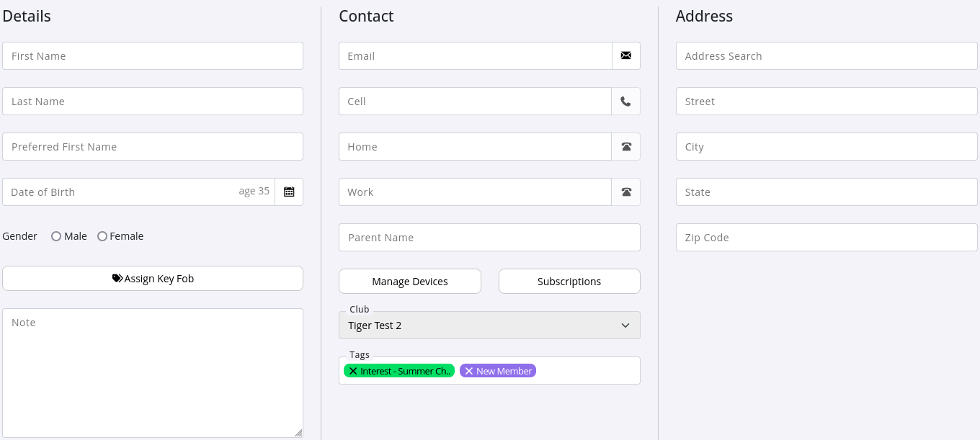
Task: Click the tag icon on Assign Key Fob
Action: pyautogui.click(x=117, y=279)
